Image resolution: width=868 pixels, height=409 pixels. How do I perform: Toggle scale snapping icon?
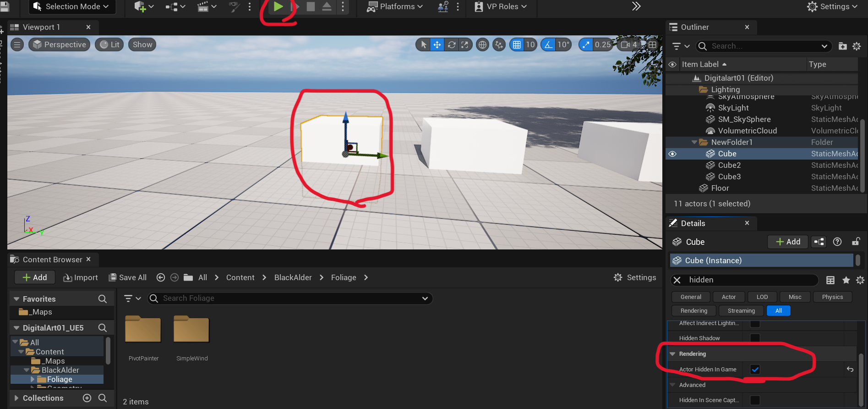pyautogui.click(x=586, y=44)
